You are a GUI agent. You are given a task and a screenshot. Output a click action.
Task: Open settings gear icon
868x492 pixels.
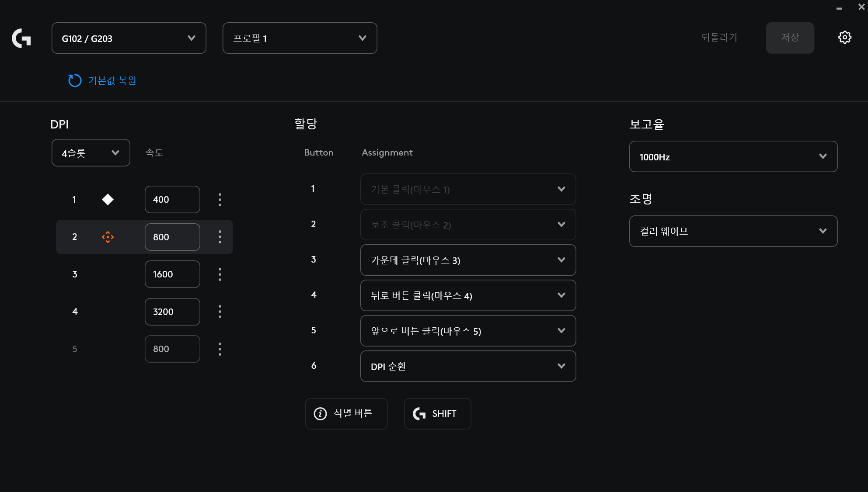pyautogui.click(x=844, y=38)
